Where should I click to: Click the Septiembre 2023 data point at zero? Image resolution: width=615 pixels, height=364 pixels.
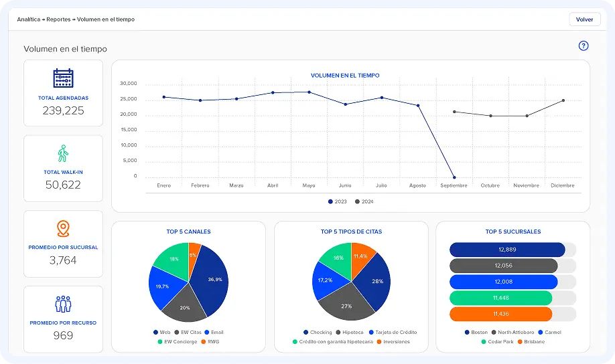point(454,177)
